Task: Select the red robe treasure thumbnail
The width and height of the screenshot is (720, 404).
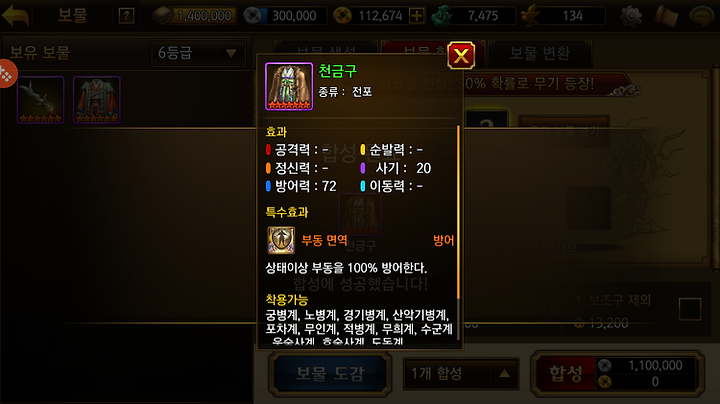Action: [x=96, y=100]
